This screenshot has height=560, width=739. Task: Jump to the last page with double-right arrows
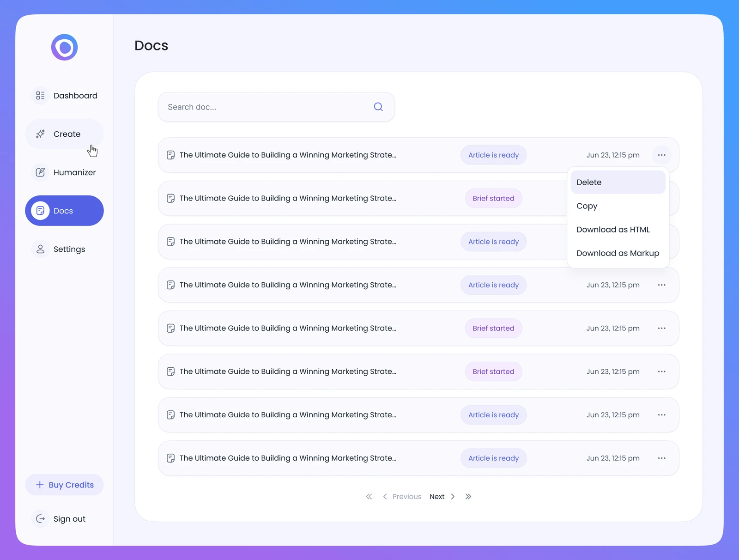tap(468, 497)
